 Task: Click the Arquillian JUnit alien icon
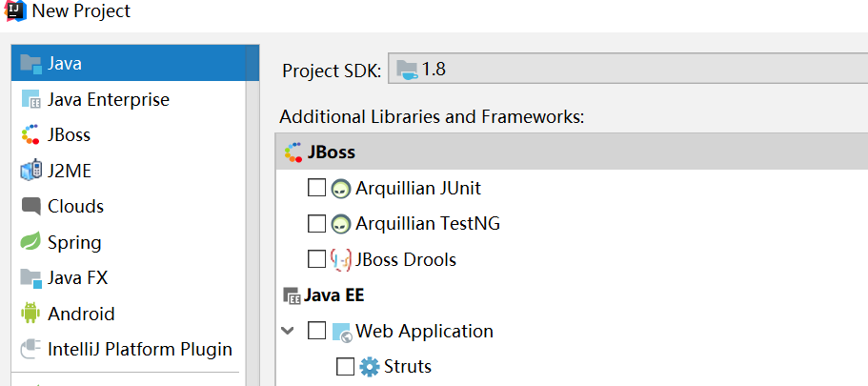341,189
